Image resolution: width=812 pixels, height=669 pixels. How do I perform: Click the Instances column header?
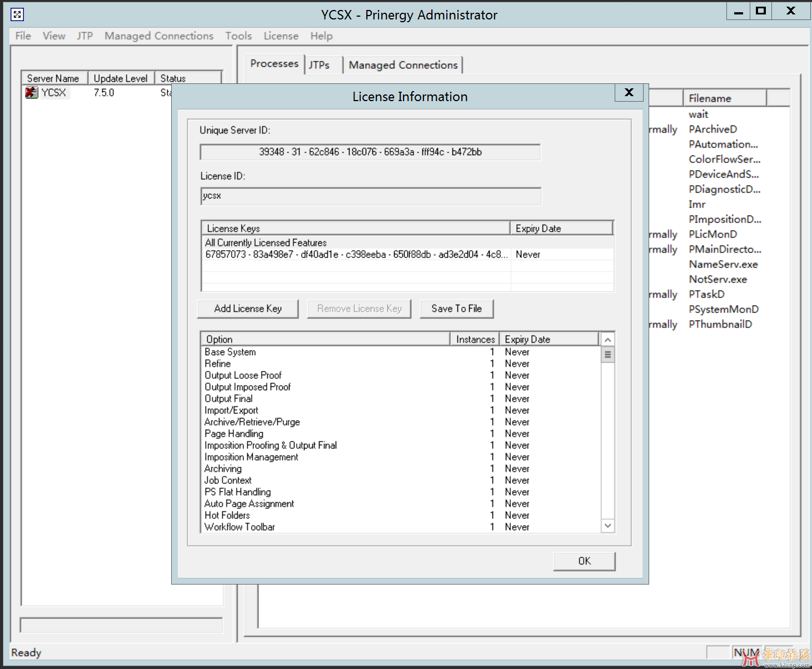coord(475,339)
